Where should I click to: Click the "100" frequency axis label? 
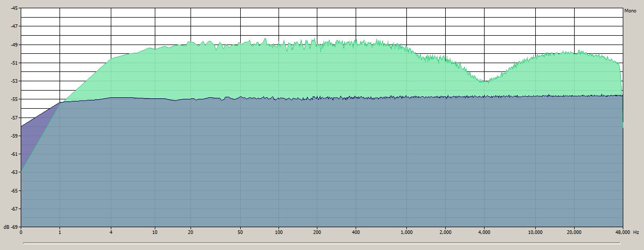point(279,232)
